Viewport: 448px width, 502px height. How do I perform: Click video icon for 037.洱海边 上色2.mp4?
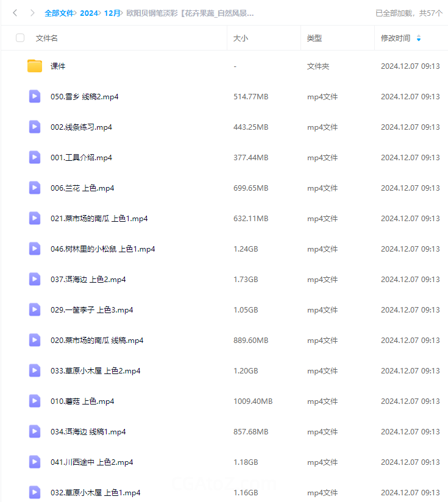(35, 279)
